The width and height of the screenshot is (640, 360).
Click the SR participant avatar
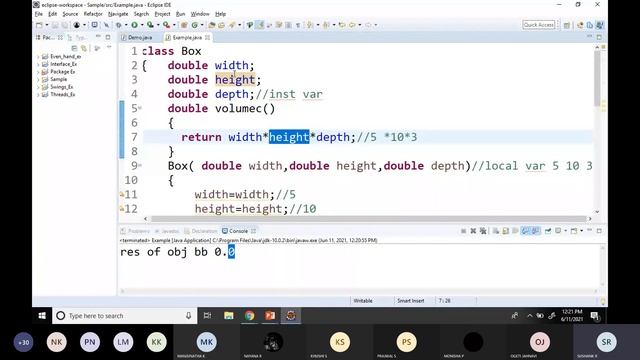(x=607, y=342)
